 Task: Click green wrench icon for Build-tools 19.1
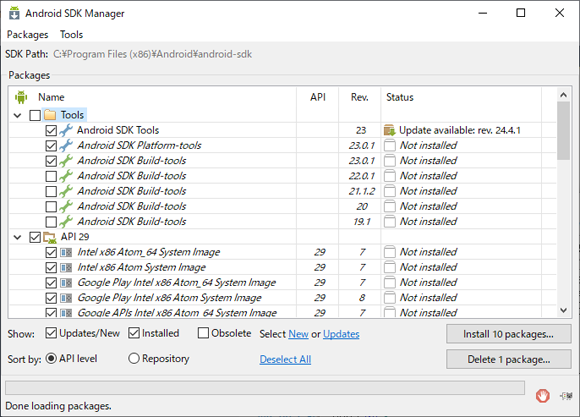pyautogui.click(x=66, y=221)
